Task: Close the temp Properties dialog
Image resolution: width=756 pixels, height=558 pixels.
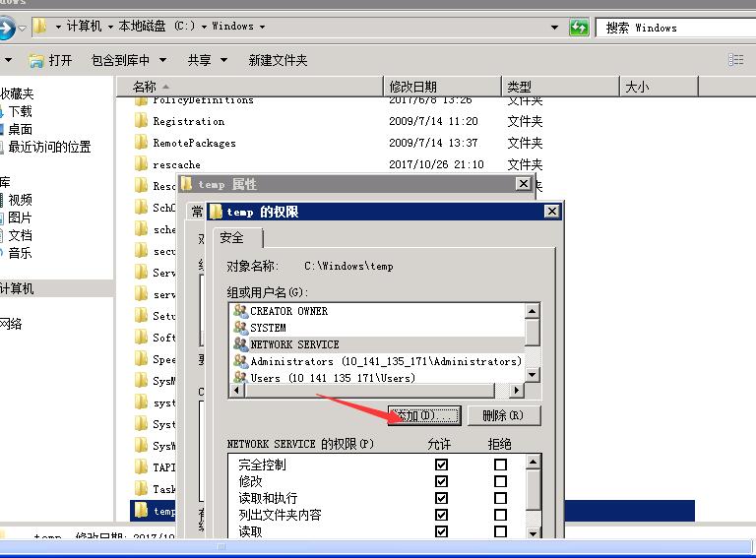Action: [523, 184]
